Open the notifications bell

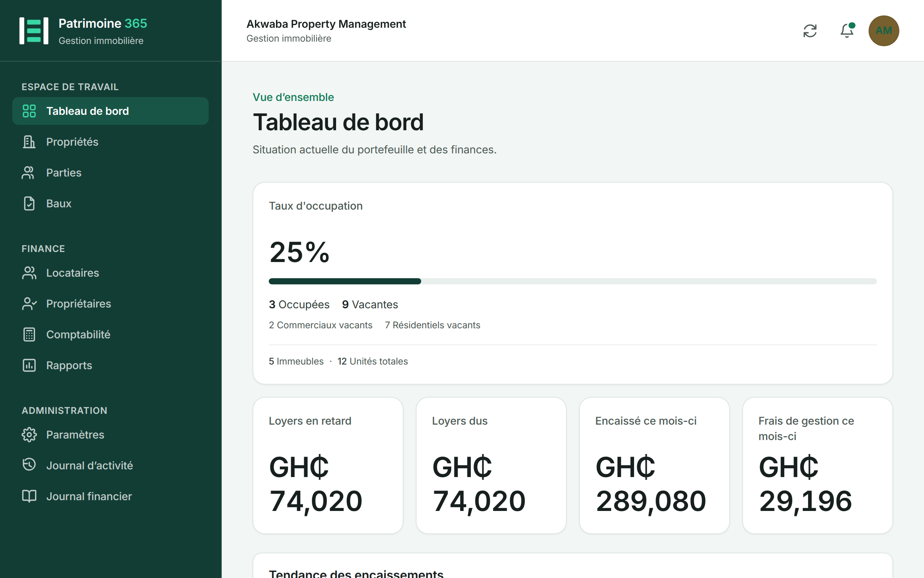click(847, 31)
